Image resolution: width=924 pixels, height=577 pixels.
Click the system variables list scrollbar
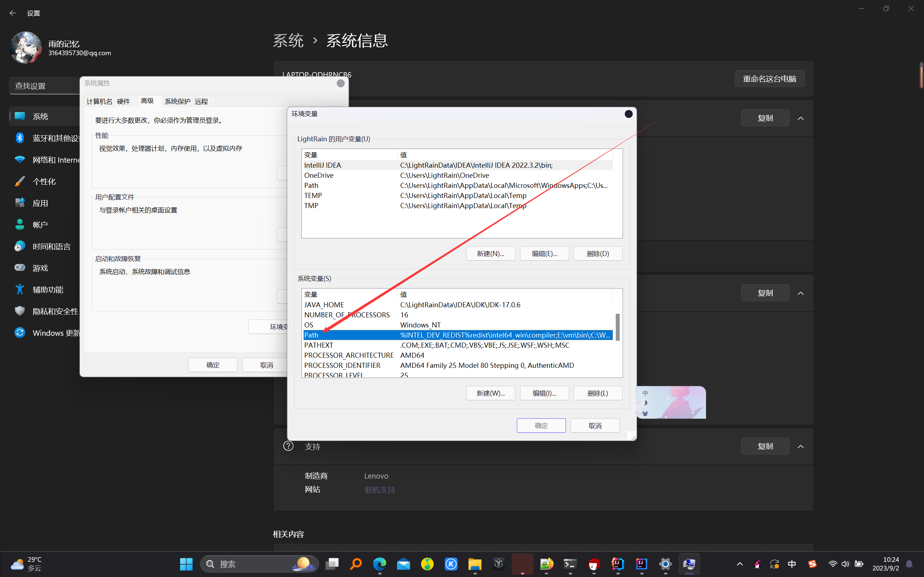click(x=618, y=327)
